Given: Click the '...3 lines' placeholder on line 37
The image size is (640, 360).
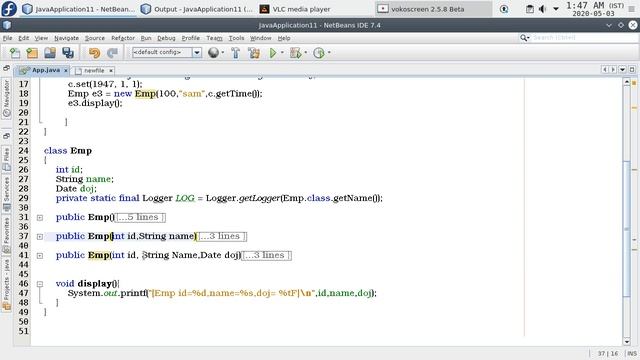Looking at the screenshot, I should (222, 236).
